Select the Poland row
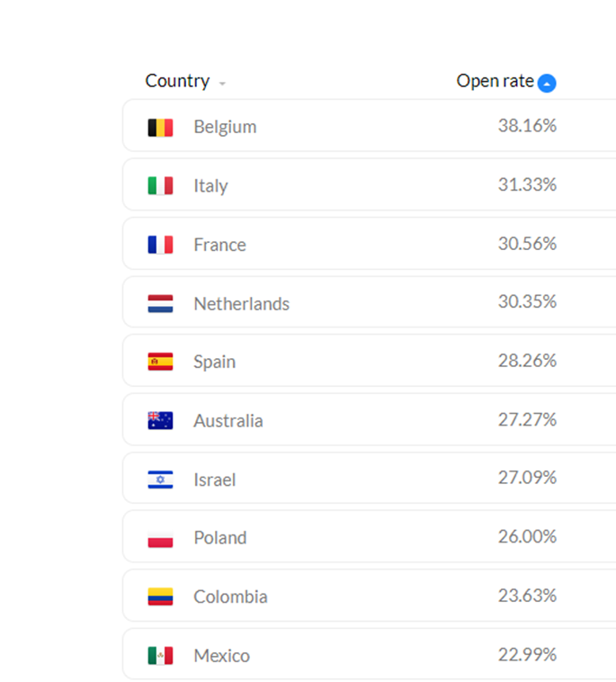616x682 pixels. 369,537
